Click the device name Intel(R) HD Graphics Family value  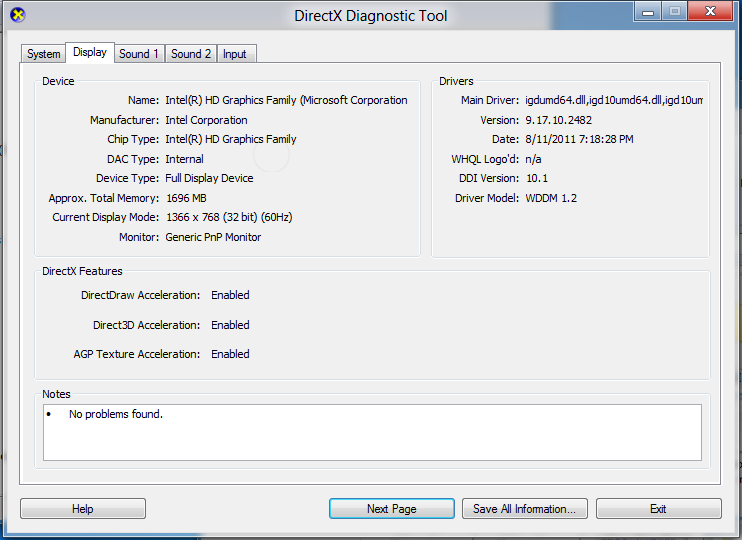point(286,100)
